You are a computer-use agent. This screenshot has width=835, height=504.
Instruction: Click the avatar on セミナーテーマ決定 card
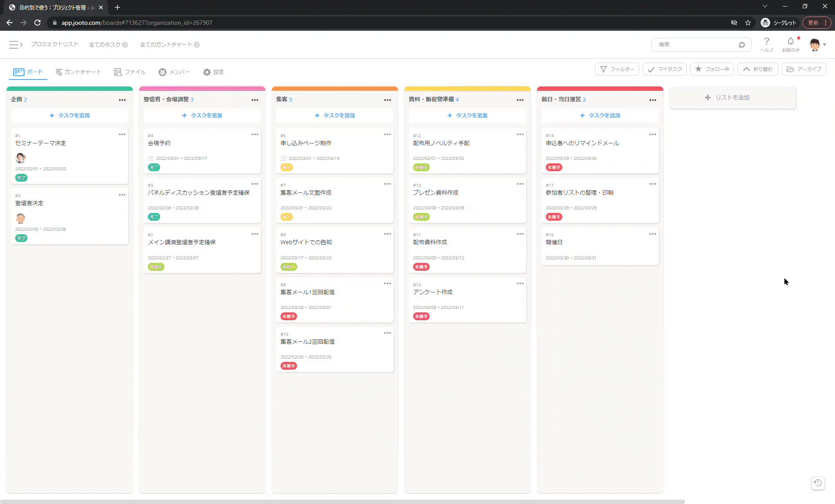[20, 158]
